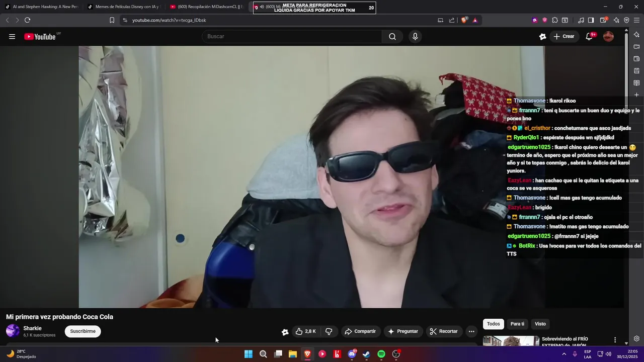Click the Buscar search field
644x362 pixels.
292,36
